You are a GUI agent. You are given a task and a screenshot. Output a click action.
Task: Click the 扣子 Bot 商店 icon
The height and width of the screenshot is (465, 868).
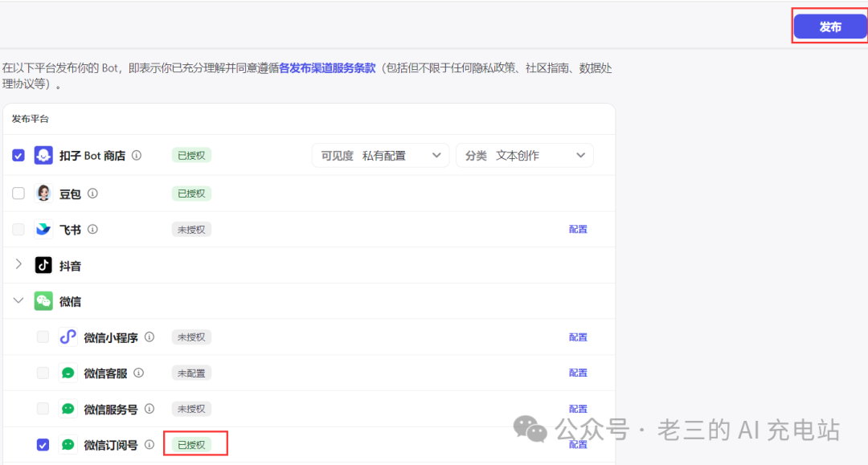coord(43,155)
